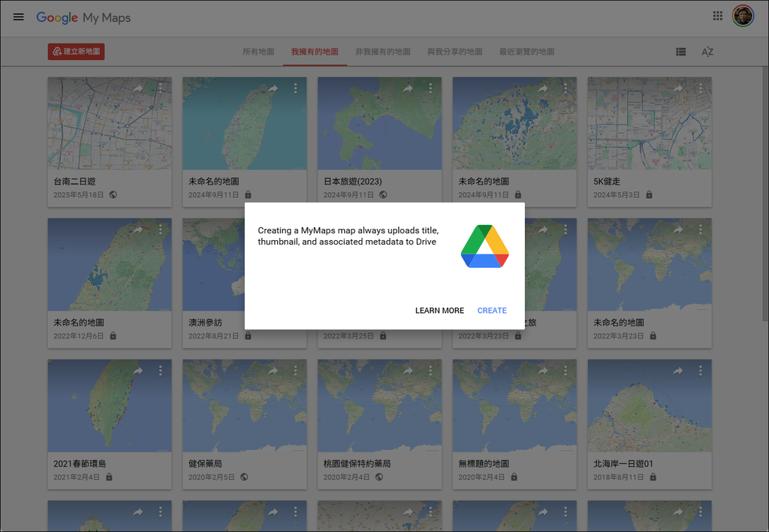Click the lock icon on 2021春節環島
The image size is (769, 532).
tap(109, 476)
